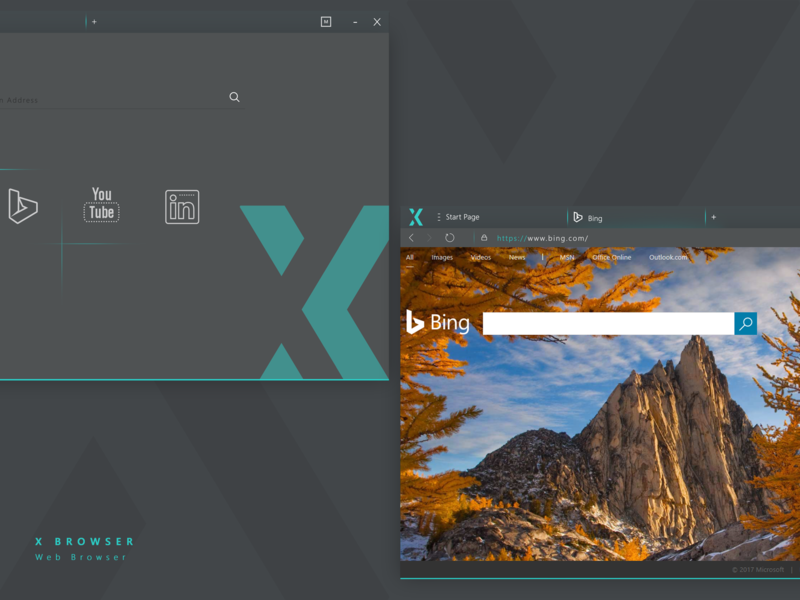Click the HTTPS lock icon
The height and width of the screenshot is (600, 800).
(x=486, y=238)
